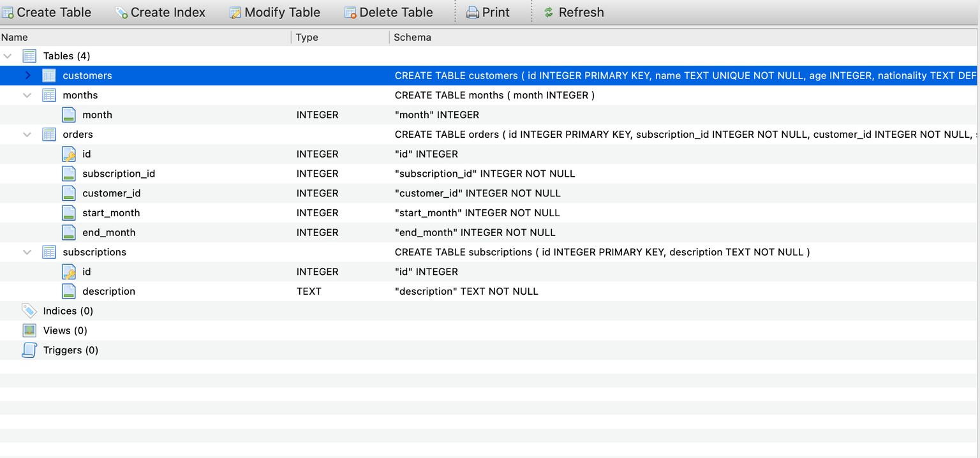The image size is (980, 458).
Task: Click the Views picture icon
Action: (x=29, y=330)
